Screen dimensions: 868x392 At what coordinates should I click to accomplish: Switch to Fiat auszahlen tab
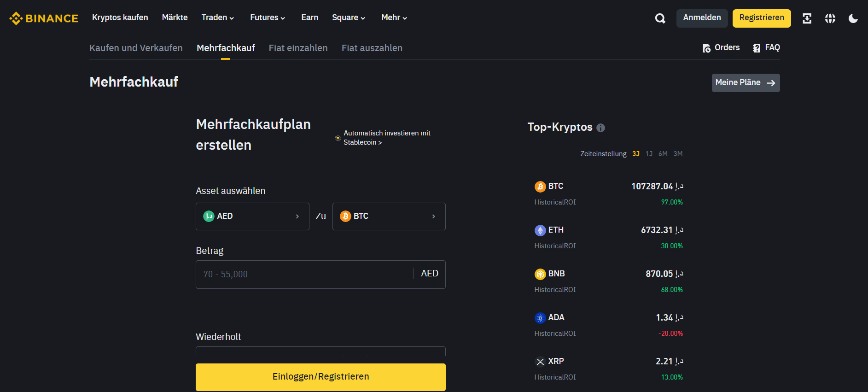coord(372,48)
